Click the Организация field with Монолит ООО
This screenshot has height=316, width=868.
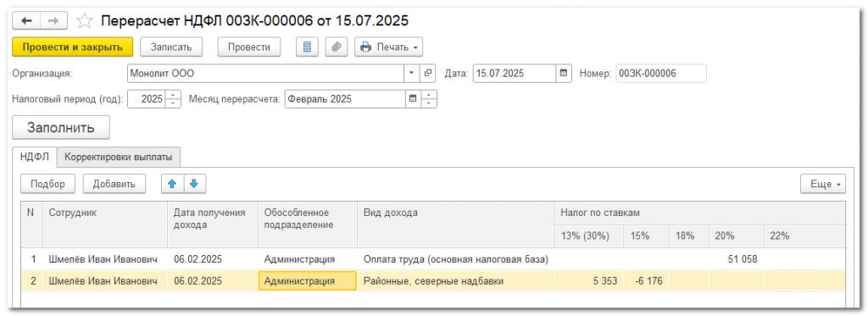(x=266, y=73)
